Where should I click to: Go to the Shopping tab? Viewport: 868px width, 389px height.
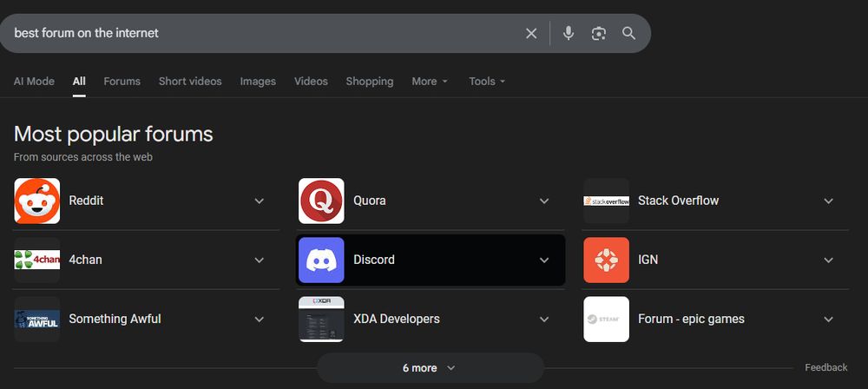[370, 82]
